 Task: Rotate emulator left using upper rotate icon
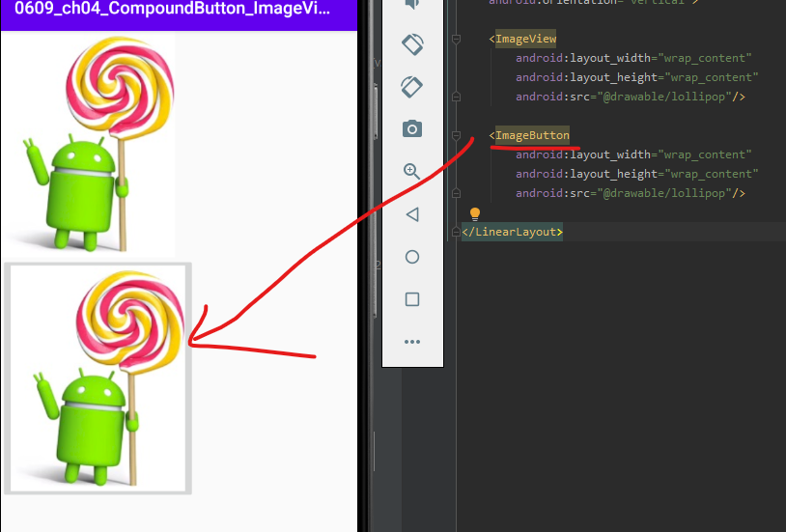(412, 44)
